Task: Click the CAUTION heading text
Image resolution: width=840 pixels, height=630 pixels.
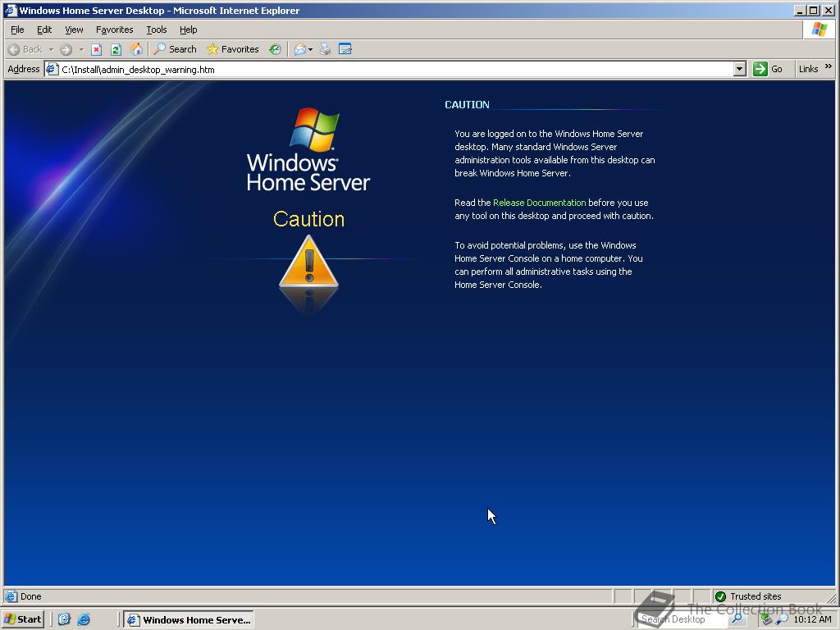Action: click(467, 104)
